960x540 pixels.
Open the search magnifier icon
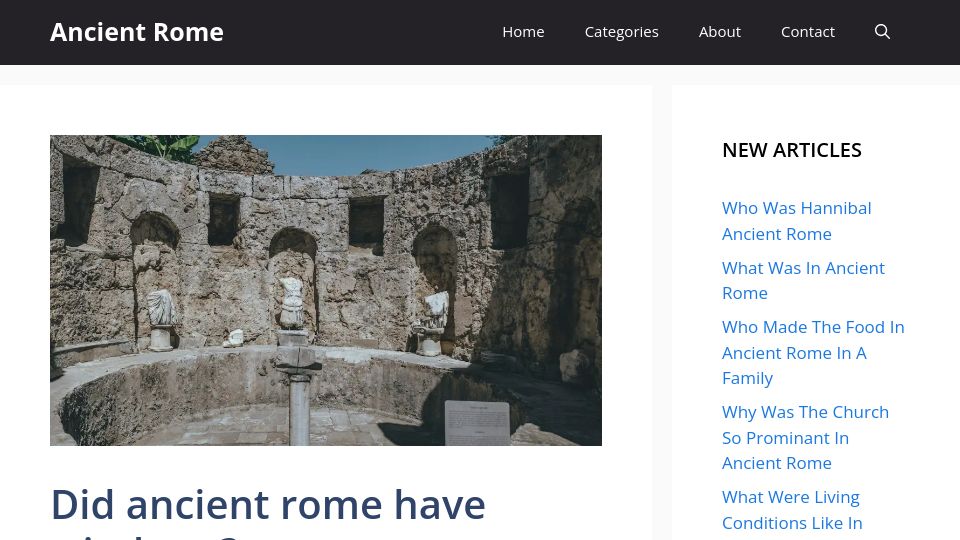pos(882,32)
